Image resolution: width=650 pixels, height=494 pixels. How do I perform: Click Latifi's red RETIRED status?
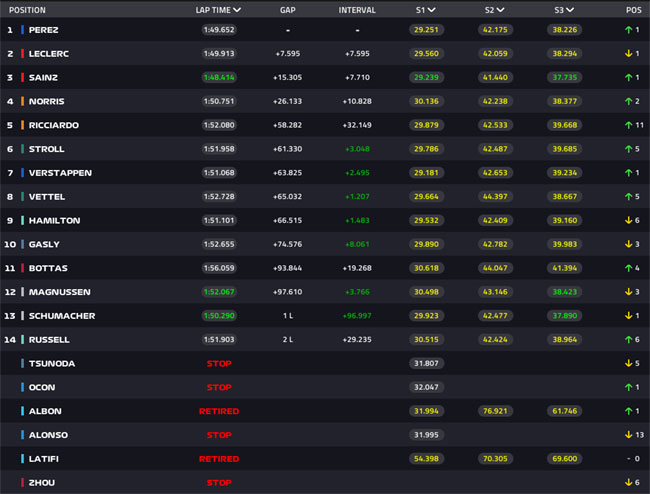coord(219,459)
